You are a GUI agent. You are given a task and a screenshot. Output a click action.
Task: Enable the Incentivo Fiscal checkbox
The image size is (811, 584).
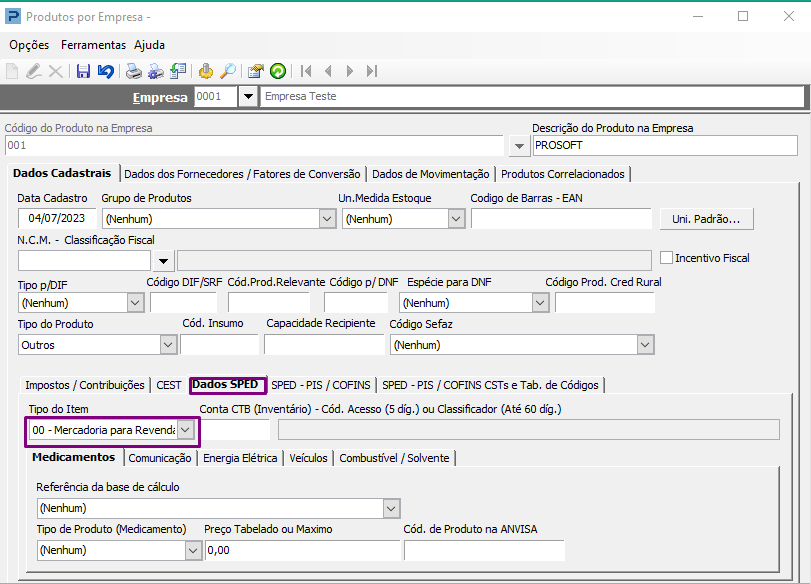coord(666,258)
